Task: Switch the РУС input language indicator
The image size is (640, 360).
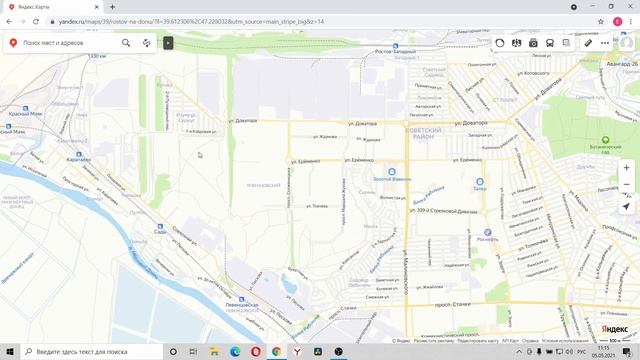Action: pyautogui.click(x=582, y=351)
